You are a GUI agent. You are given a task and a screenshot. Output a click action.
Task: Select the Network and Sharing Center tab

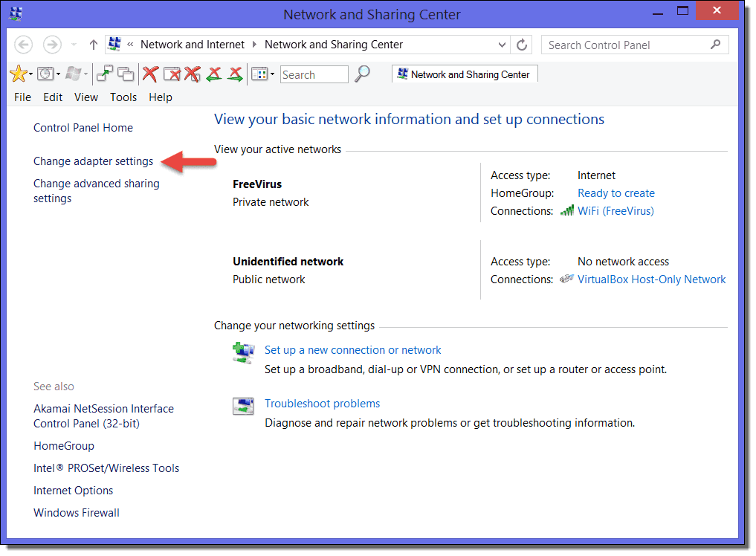464,74
